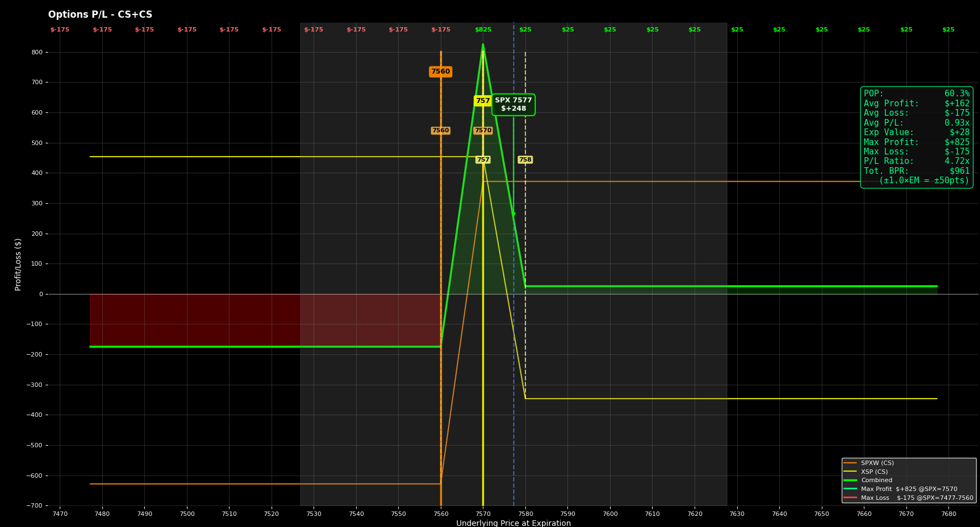Click the −600 y-axis tick label
The height and width of the screenshot is (527, 980).
tap(33, 476)
